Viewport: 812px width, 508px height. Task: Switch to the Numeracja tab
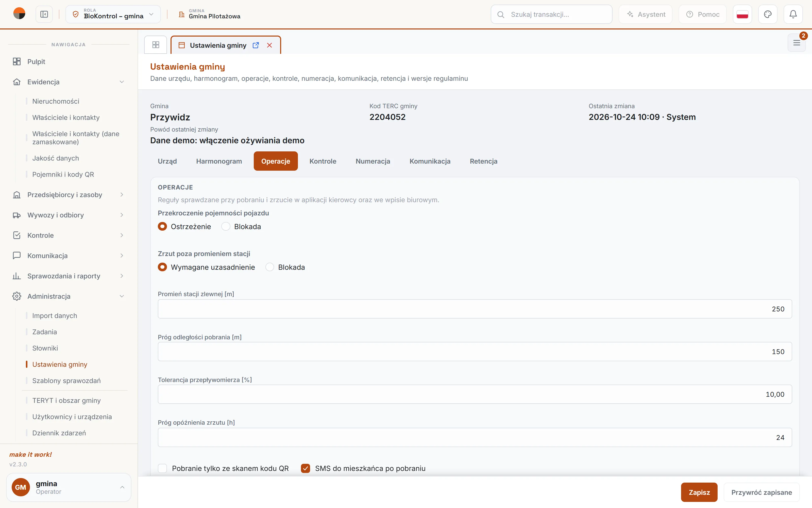click(373, 161)
